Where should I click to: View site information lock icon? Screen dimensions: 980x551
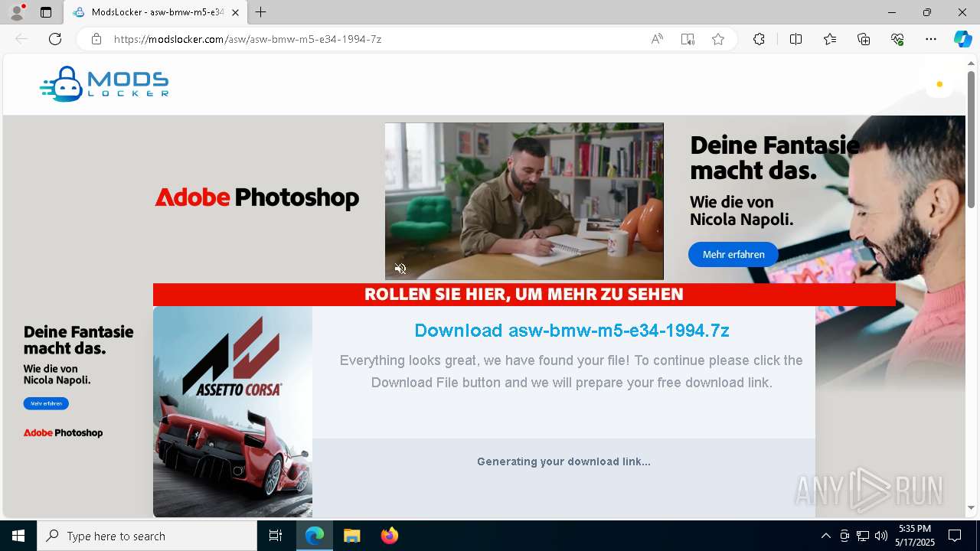tap(96, 39)
